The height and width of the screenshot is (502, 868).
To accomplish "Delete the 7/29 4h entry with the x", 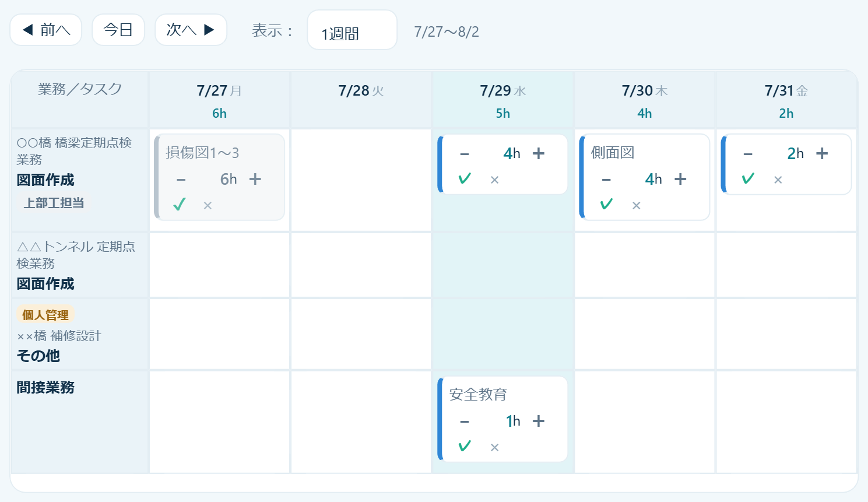I will [x=494, y=180].
